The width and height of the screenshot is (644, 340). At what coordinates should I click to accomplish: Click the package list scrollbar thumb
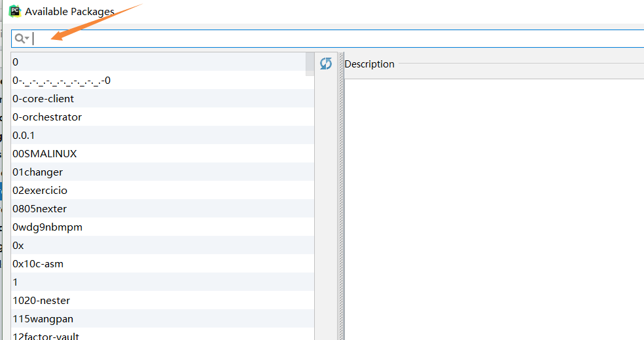(310, 64)
